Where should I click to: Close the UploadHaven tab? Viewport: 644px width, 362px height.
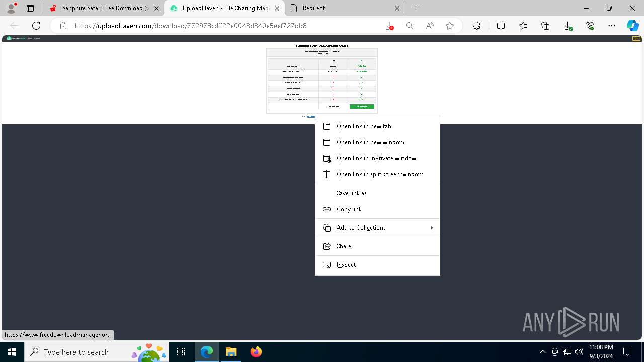tap(277, 8)
